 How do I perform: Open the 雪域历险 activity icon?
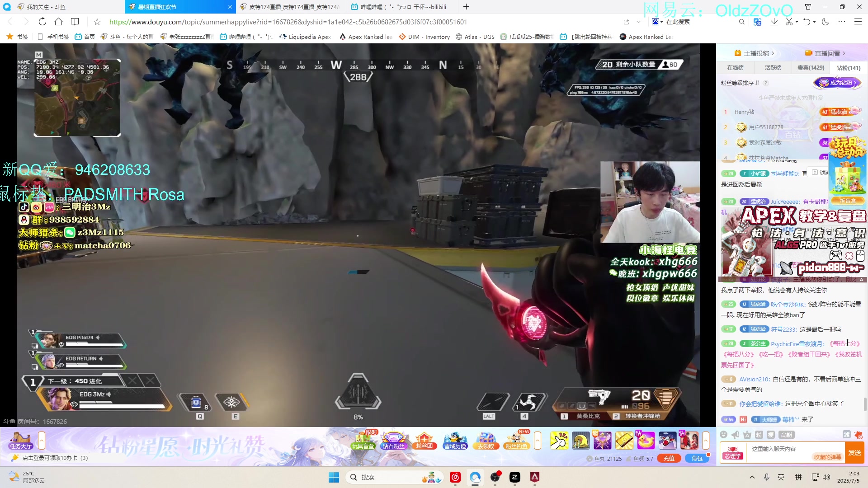455,441
